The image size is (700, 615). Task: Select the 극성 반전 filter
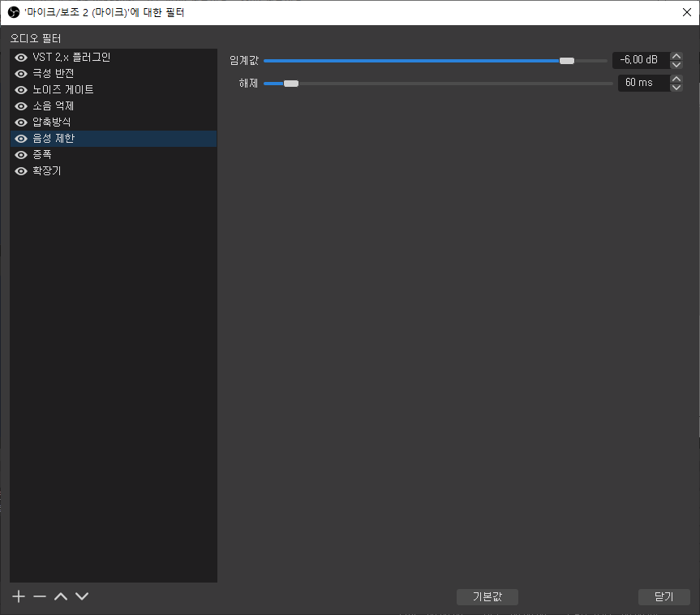[x=114, y=74]
